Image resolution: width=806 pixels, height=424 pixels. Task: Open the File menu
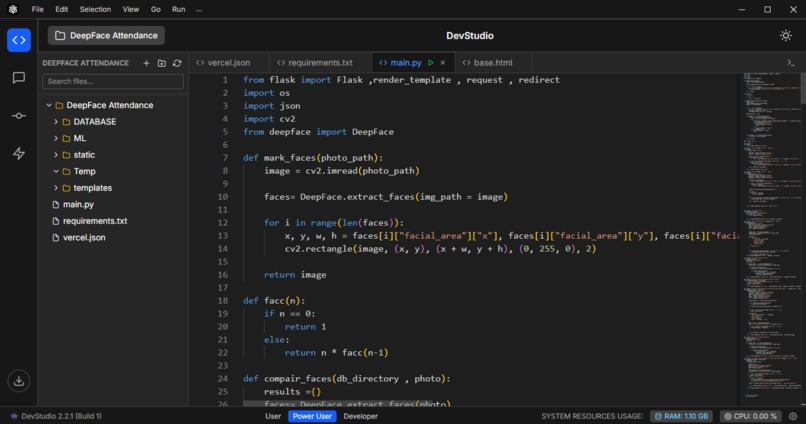click(x=38, y=9)
